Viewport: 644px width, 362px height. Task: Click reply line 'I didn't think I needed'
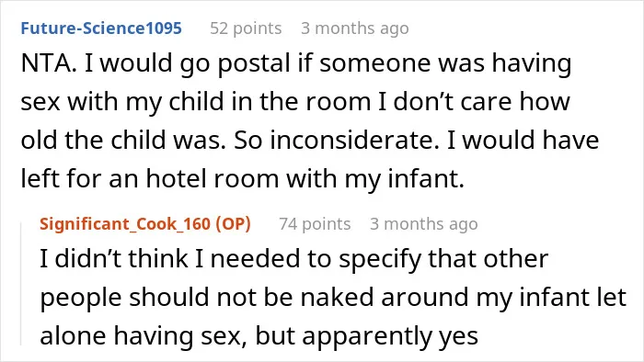[x=294, y=259]
